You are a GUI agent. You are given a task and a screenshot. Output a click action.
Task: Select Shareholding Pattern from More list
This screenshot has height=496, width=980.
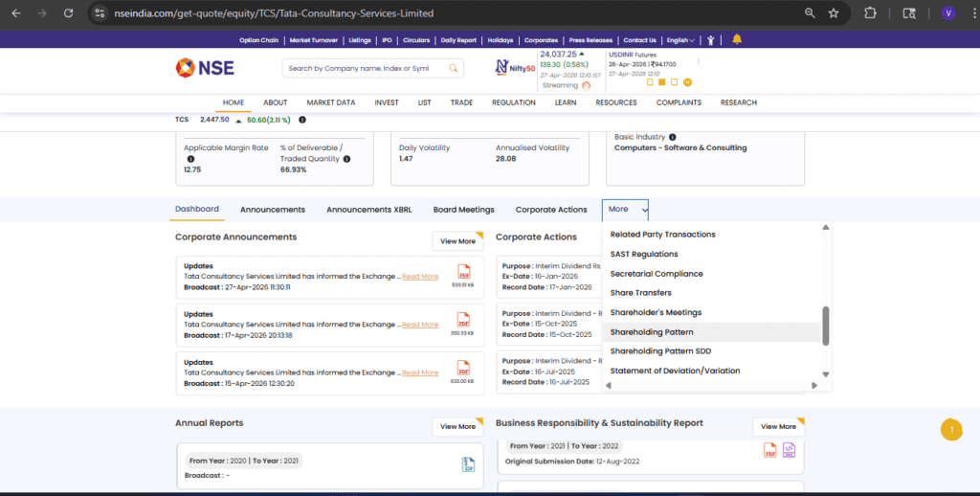[712, 332]
